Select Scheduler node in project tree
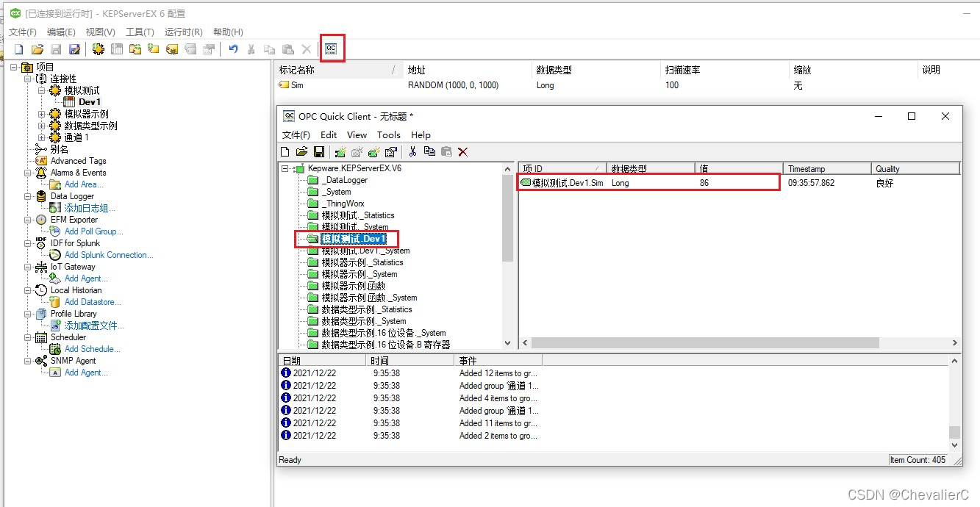The width and height of the screenshot is (980, 507). point(68,337)
